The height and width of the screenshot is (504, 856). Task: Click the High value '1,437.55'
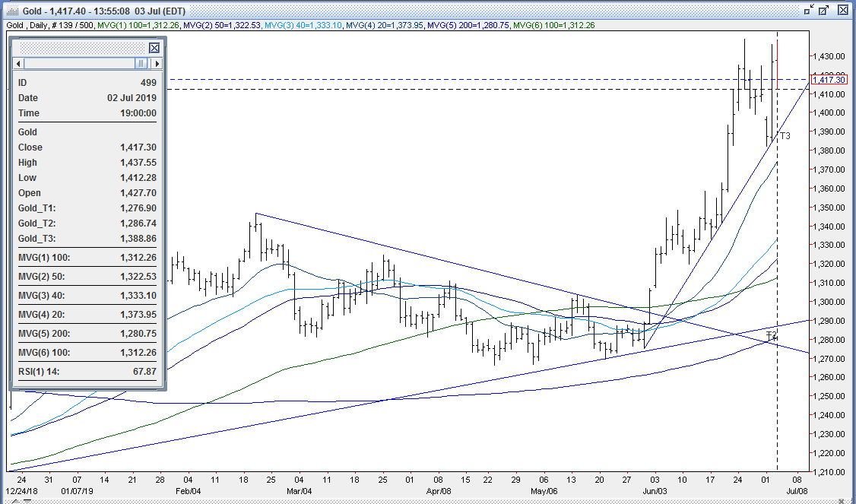pyautogui.click(x=138, y=163)
